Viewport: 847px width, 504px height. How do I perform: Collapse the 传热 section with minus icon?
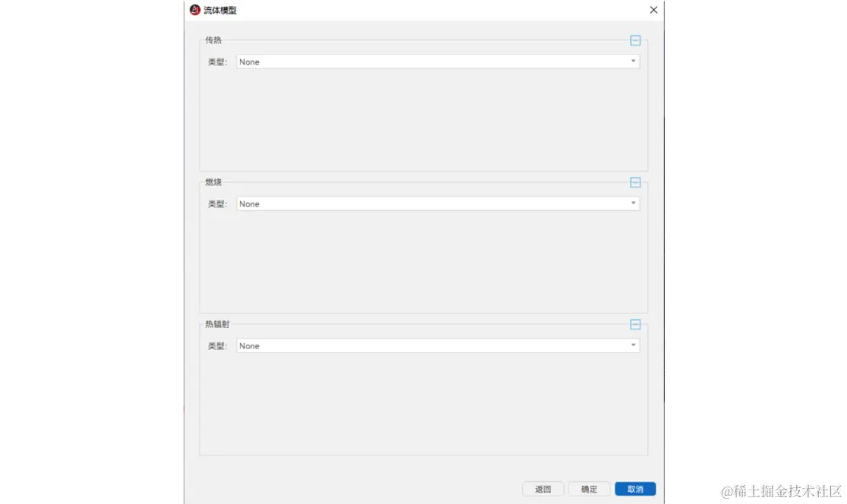(x=635, y=40)
